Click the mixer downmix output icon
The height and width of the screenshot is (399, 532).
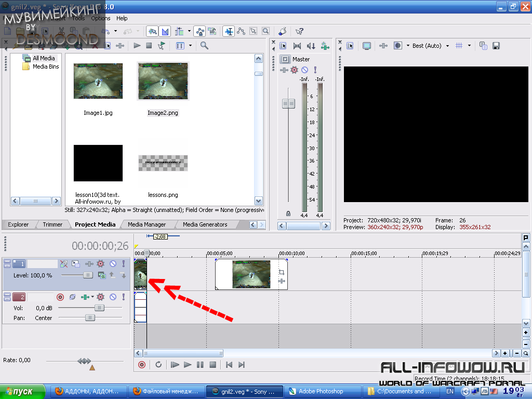pyautogui.click(x=297, y=46)
